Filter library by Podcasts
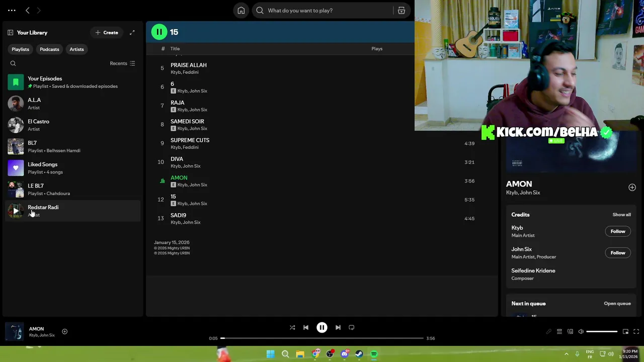This screenshot has height=362, width=644. (49, 49)
